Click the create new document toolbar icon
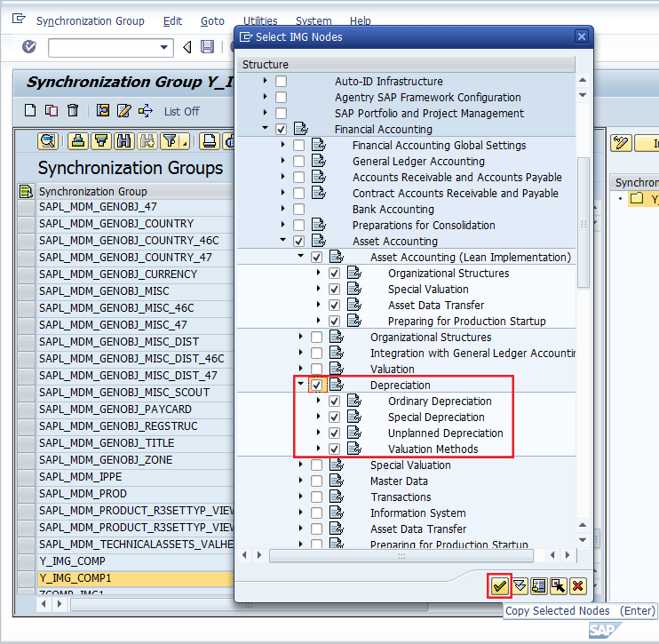 point(30,111)
